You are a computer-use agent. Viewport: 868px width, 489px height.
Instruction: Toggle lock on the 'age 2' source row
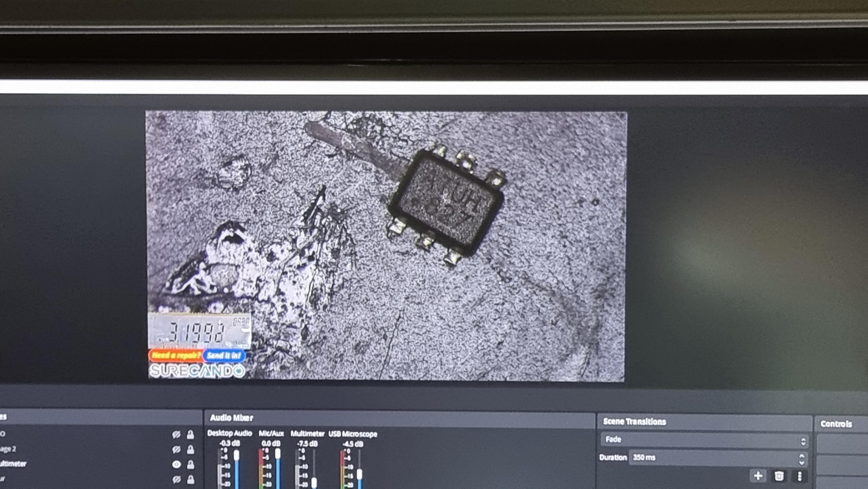point(190,450)
